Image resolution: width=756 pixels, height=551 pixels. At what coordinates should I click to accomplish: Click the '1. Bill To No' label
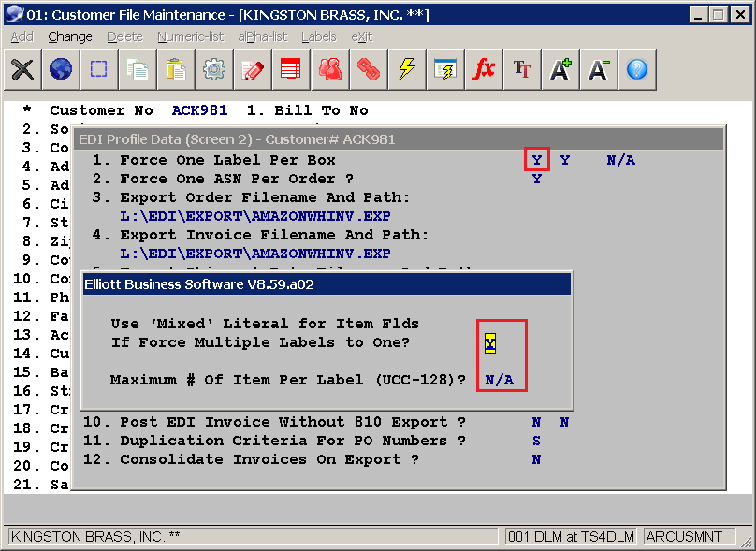pyautogui.click(x=308, y=110)
